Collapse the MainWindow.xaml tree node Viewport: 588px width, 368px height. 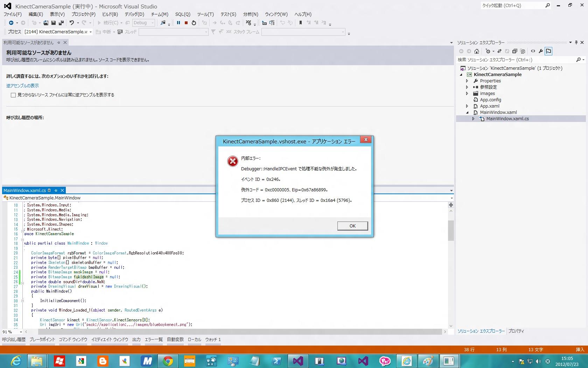point(467,113)
